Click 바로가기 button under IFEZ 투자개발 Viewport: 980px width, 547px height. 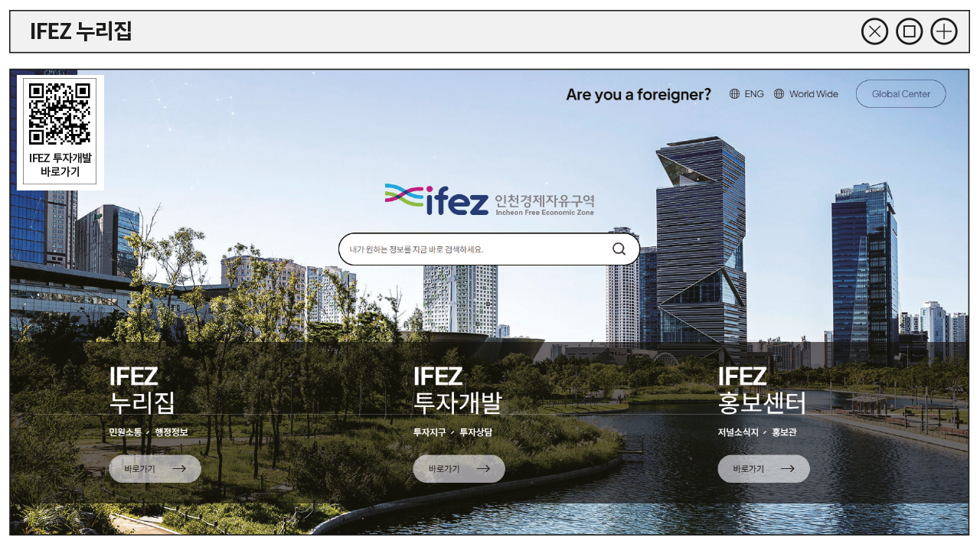click(459, 469)
